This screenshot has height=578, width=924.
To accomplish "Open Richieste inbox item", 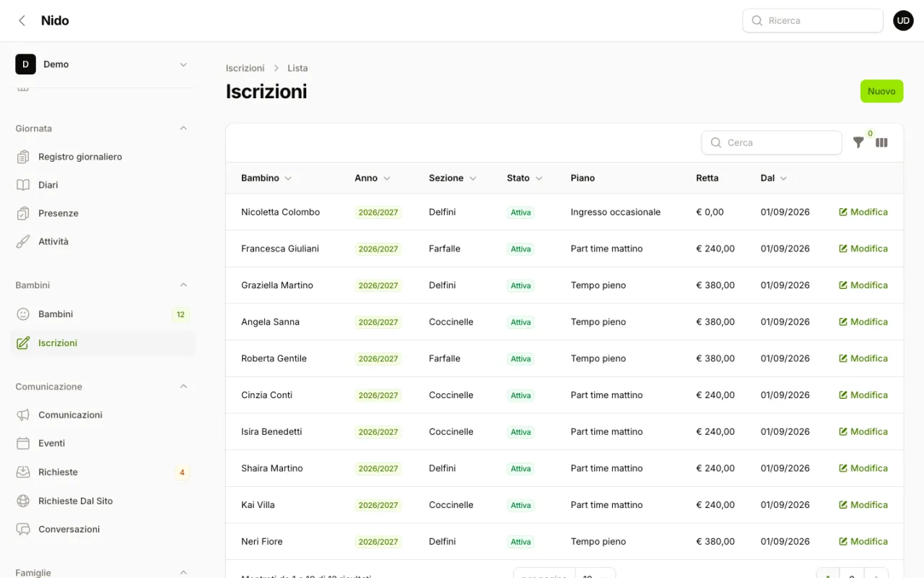I will coord(103,472).
